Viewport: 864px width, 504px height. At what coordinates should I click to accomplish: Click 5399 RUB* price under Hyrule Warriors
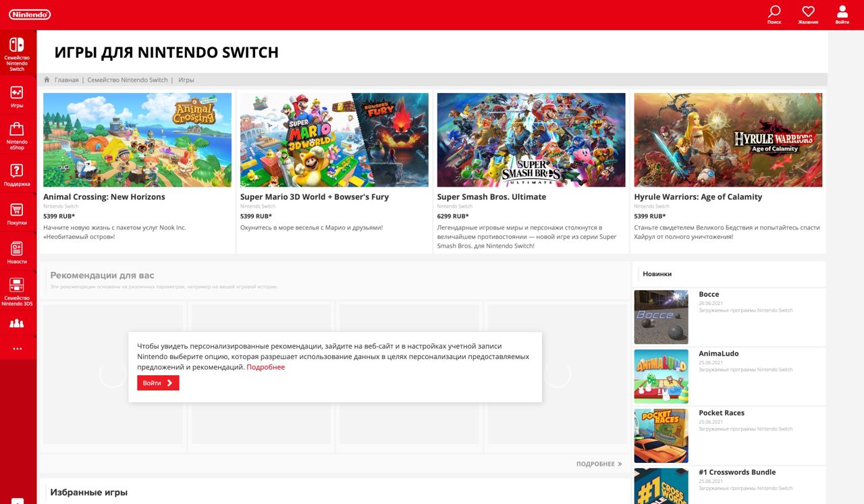650,217
